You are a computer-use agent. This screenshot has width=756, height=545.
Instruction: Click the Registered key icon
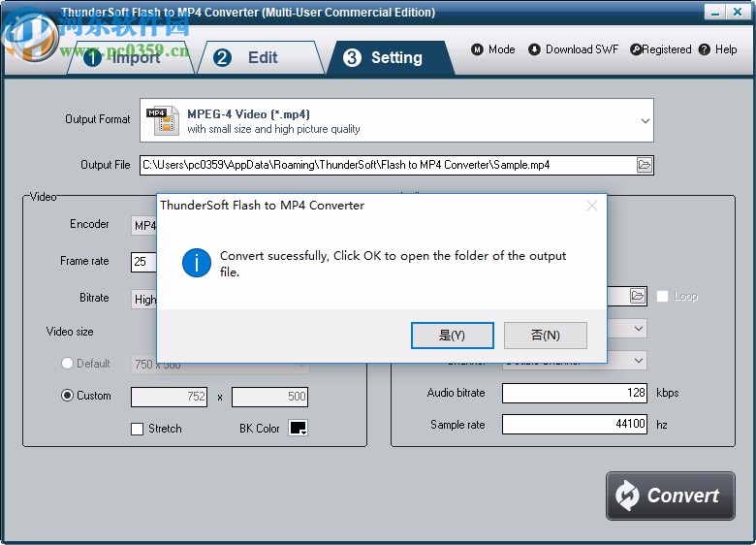tap(636, 49)
